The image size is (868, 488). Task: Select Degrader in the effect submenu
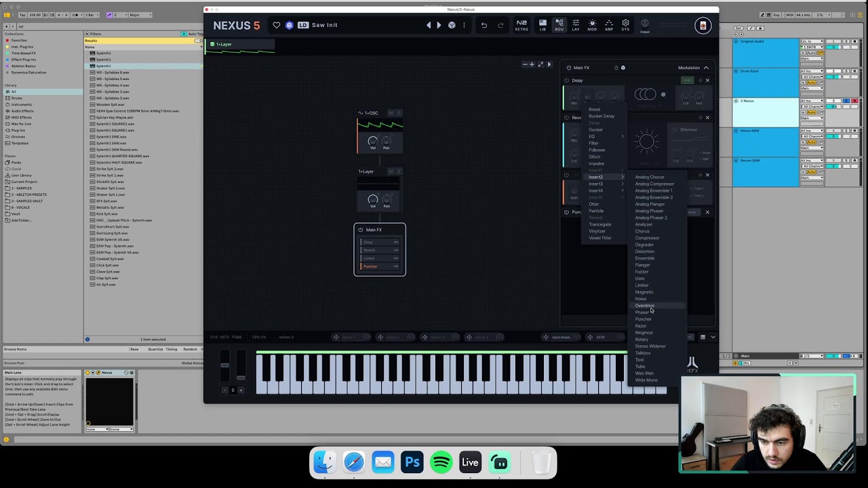(644, 245)
